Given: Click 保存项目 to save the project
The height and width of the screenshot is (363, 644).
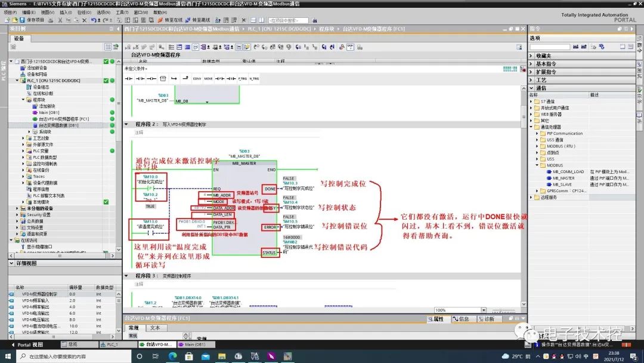Looking at the screenshot, I should 32,20.
